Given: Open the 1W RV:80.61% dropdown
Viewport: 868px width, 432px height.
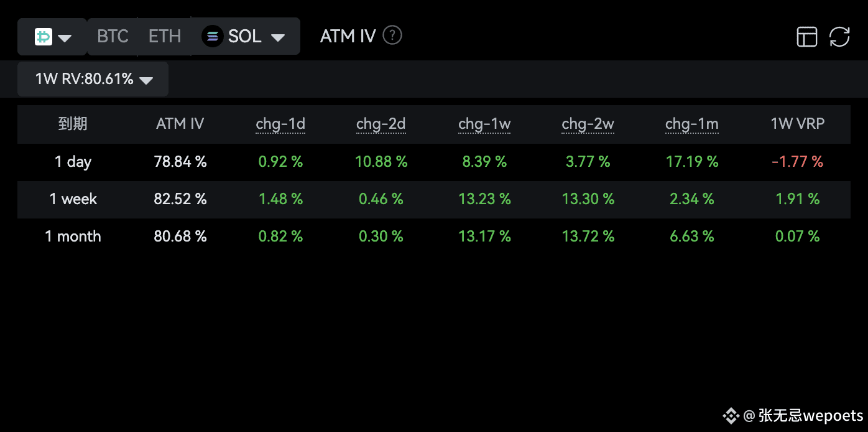Looking at the screenshot, I should 93,79.
